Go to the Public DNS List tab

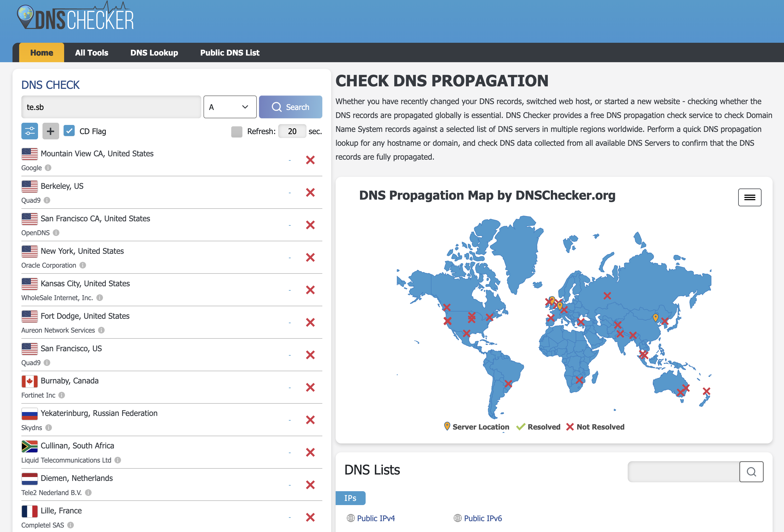tap(230, 53)
